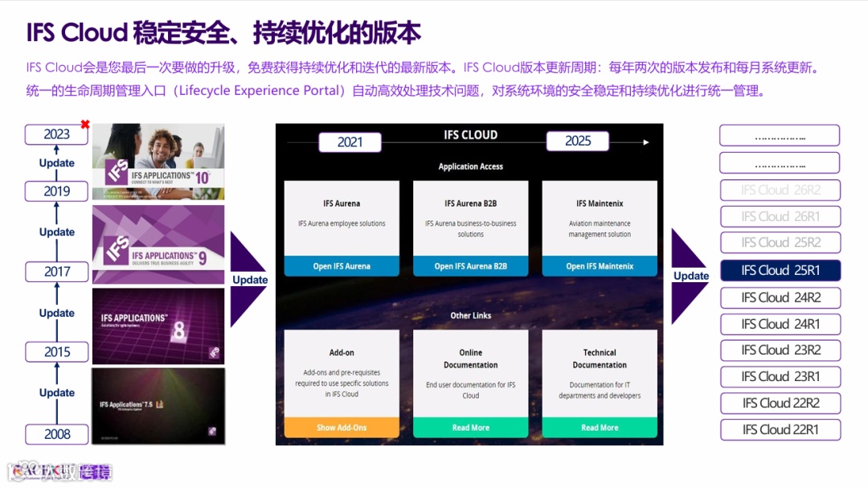Open the IFS Applications 7.5 thumbnail
Image resolution: width=868 pixels, height=488 pixels.
coord(158,406)
